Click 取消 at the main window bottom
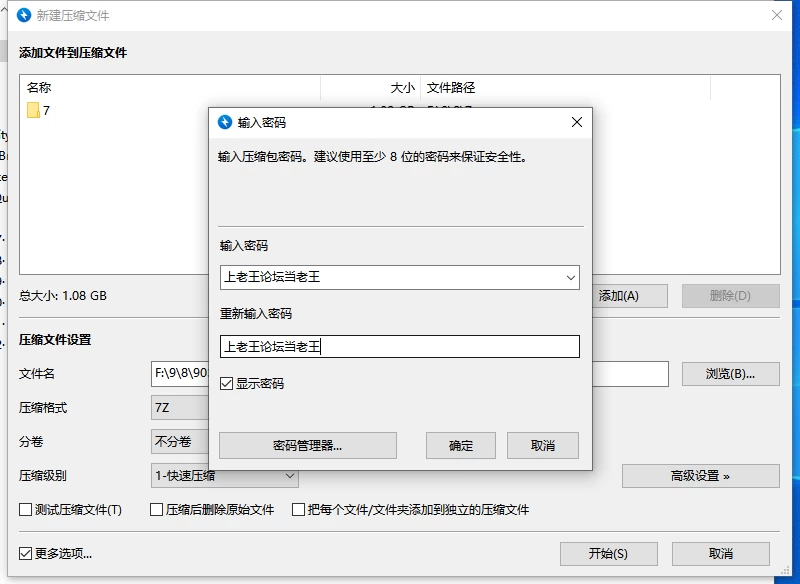 coord(720,554)
